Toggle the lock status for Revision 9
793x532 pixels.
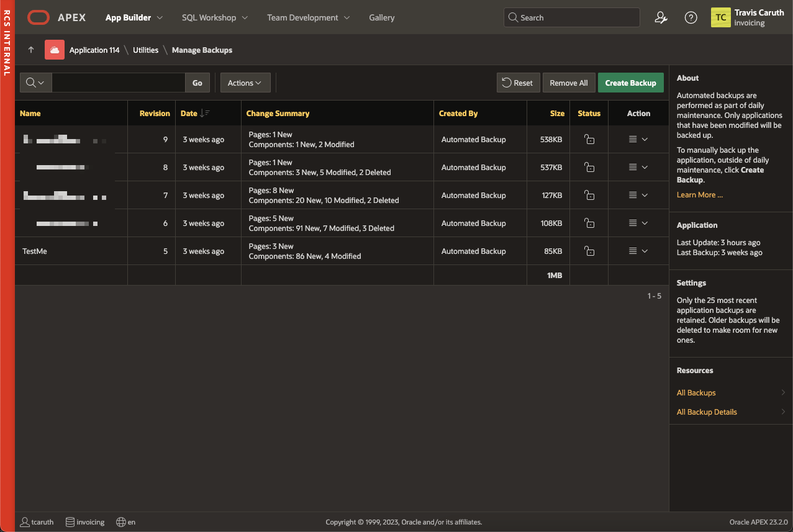589,140
